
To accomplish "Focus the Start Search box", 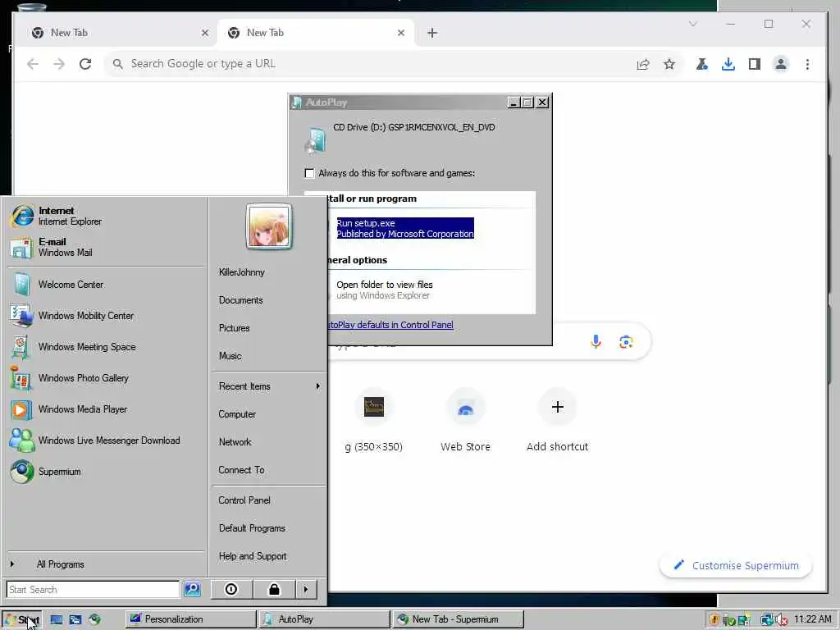I will (94, 589).
